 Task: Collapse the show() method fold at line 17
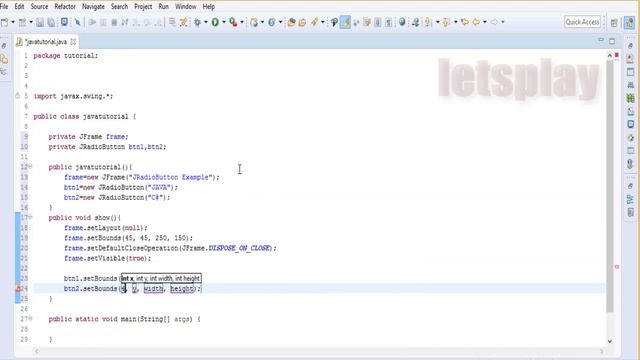click(x=30, y=217)
